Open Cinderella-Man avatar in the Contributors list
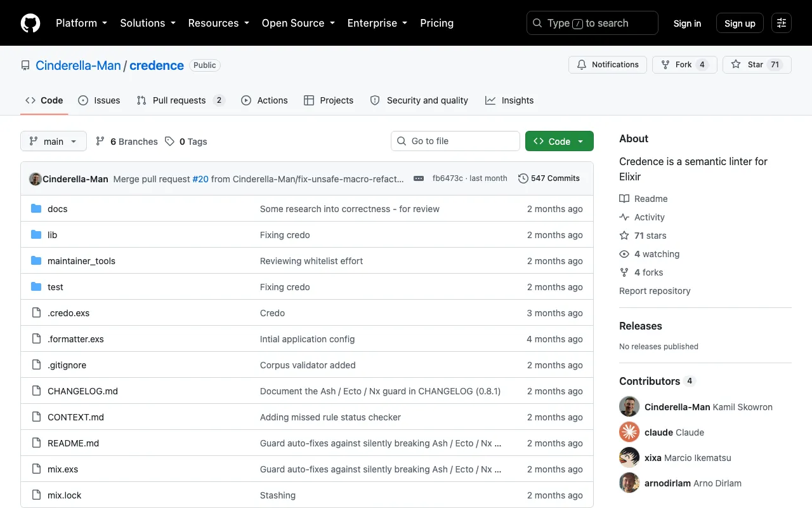The height and width of the screenshot is (508, 812). pos(629,406)
